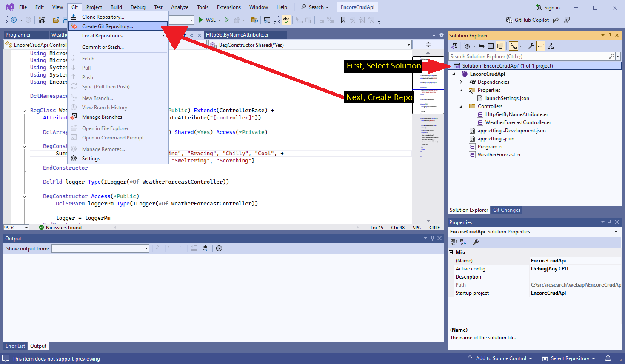Collapse the Controllers folder node

click(x=461, y=106)
